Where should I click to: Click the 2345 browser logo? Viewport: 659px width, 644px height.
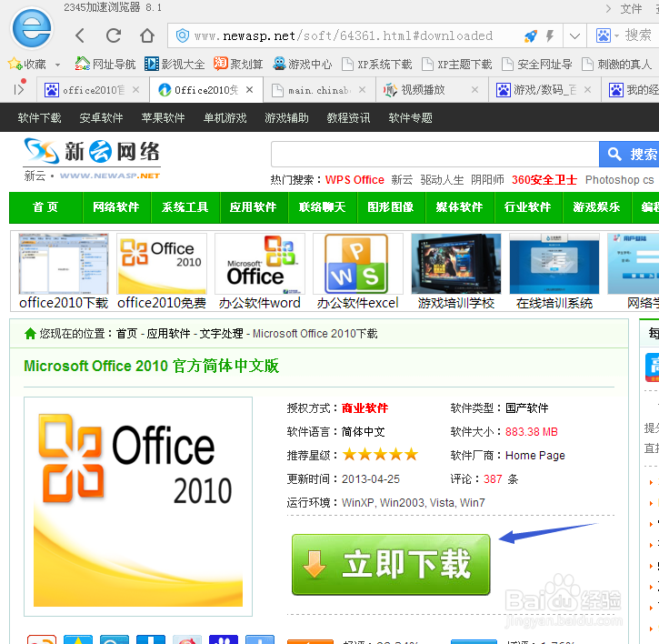(x=33, y=28)
